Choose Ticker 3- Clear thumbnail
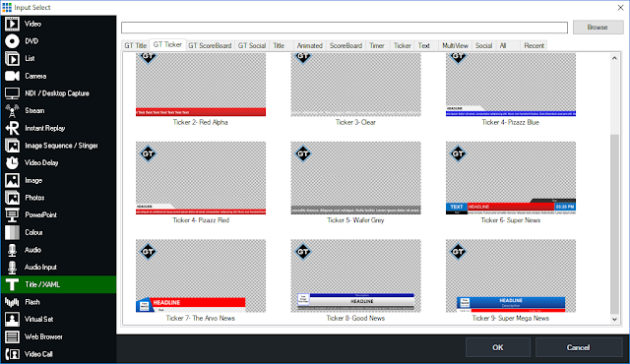This screenshot has width=630, height=364. click(x=356, y=85)
